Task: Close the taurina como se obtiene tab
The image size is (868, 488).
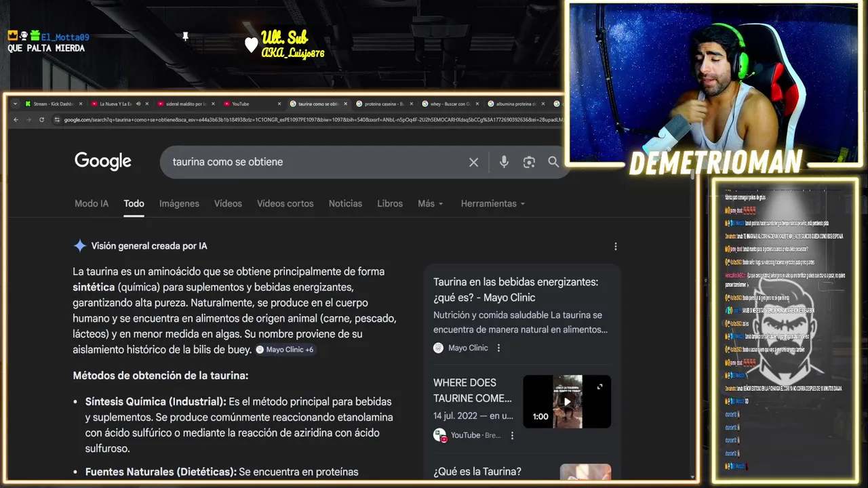Action: (345, 104)
